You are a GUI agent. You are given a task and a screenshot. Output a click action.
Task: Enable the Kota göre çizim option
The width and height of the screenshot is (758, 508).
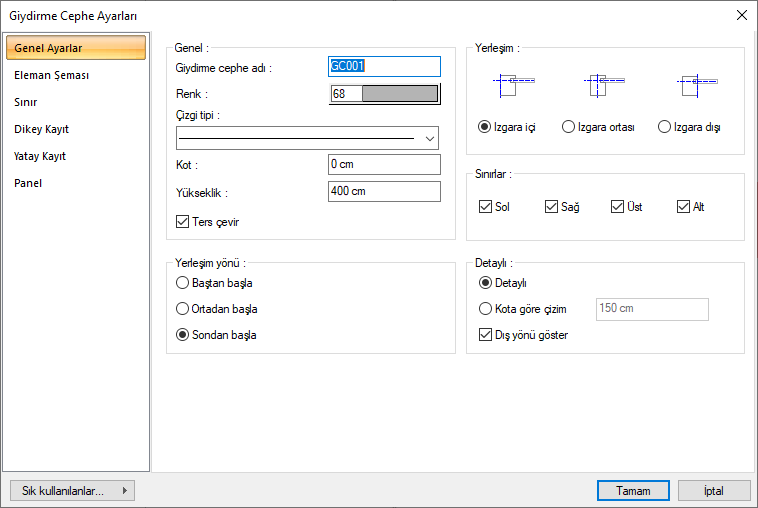click(x=487, y=309)
